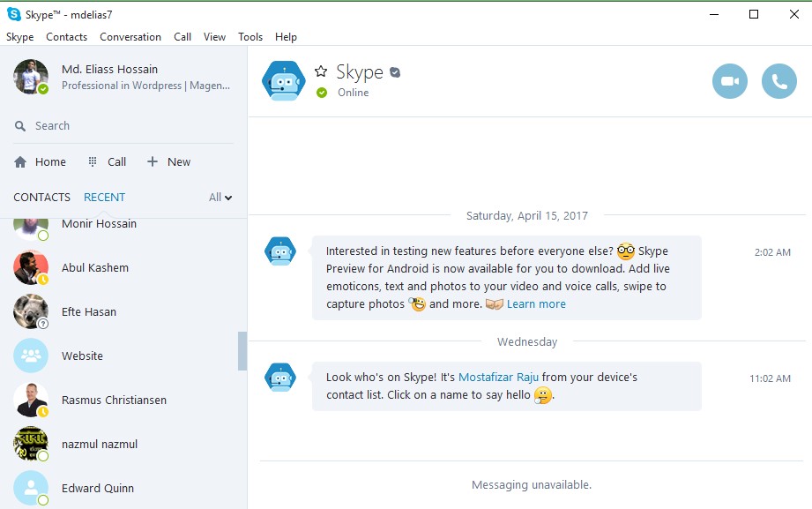Go to Home
The image size is (812, 509).
click(41, 161)
